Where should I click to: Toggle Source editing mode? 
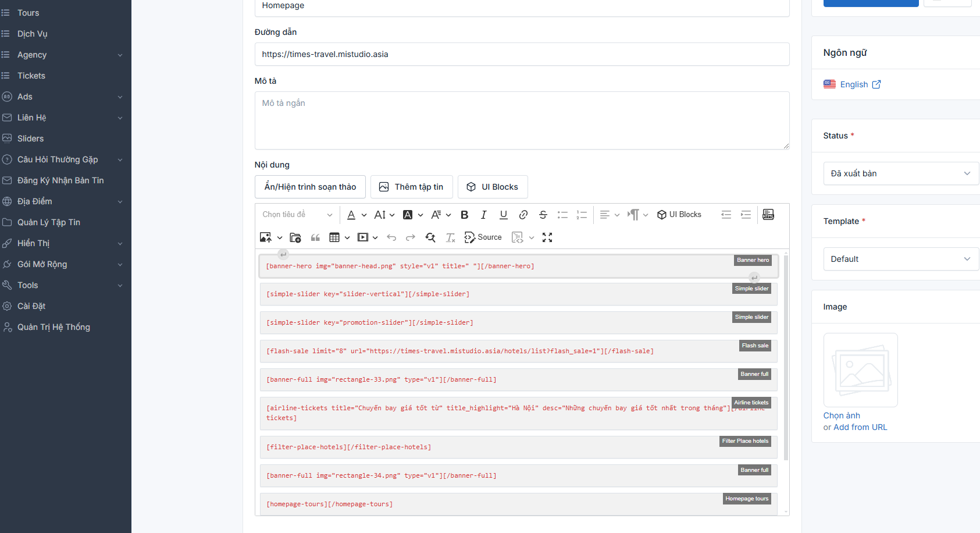(x=483, y=237)
